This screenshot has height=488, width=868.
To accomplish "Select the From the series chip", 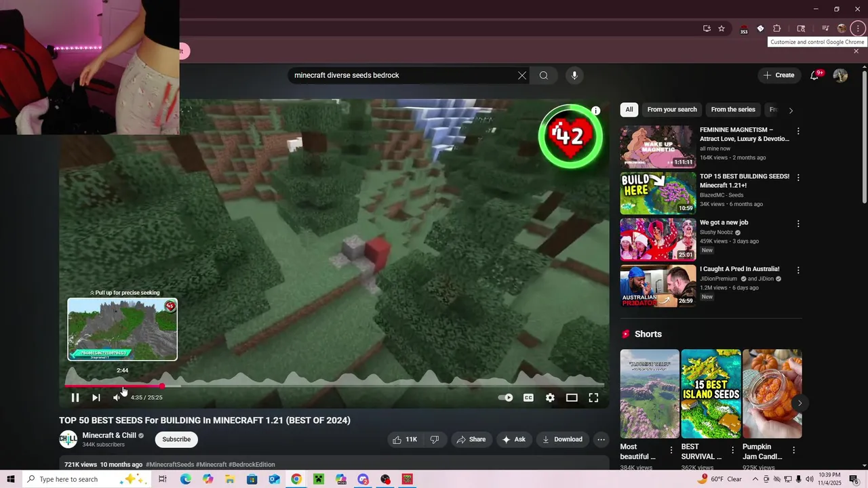I will tap(733, 110).
